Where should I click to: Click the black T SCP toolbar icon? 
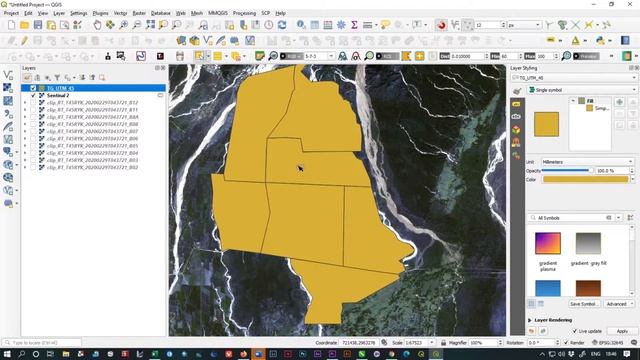coord(160,56)
